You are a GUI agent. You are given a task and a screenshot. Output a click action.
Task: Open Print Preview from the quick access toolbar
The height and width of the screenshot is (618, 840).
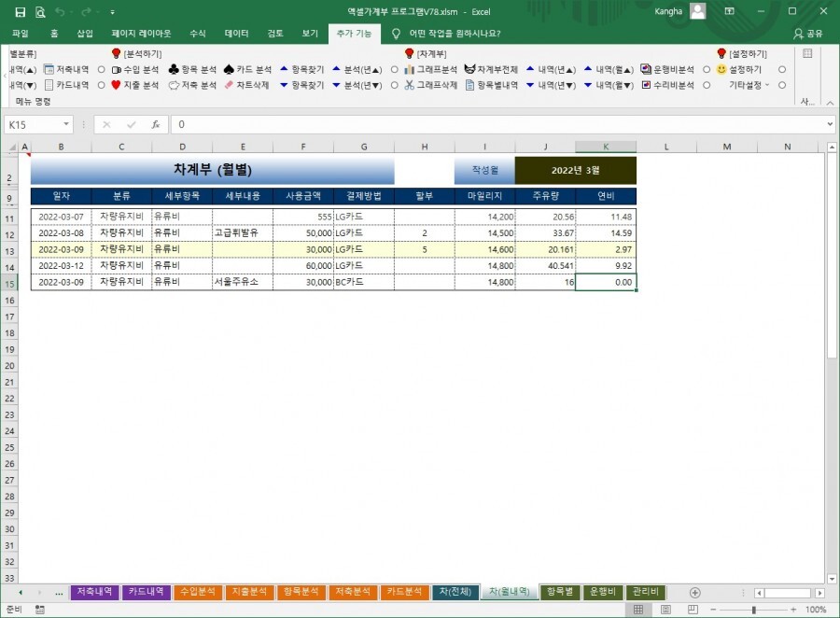(x=40, y=12)
